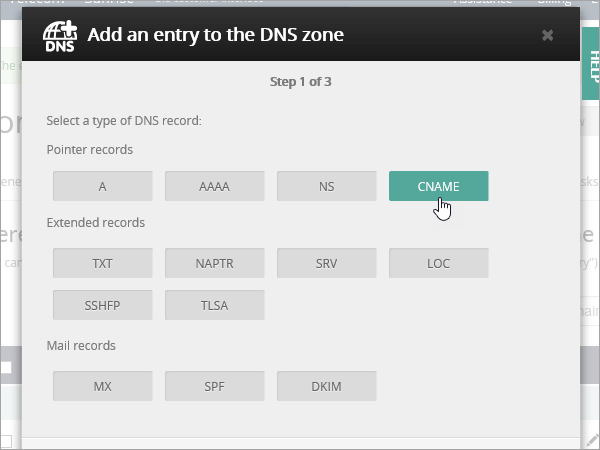Select the A record type
The width and height of the screenshot is (600, 450).
[102, 186]
